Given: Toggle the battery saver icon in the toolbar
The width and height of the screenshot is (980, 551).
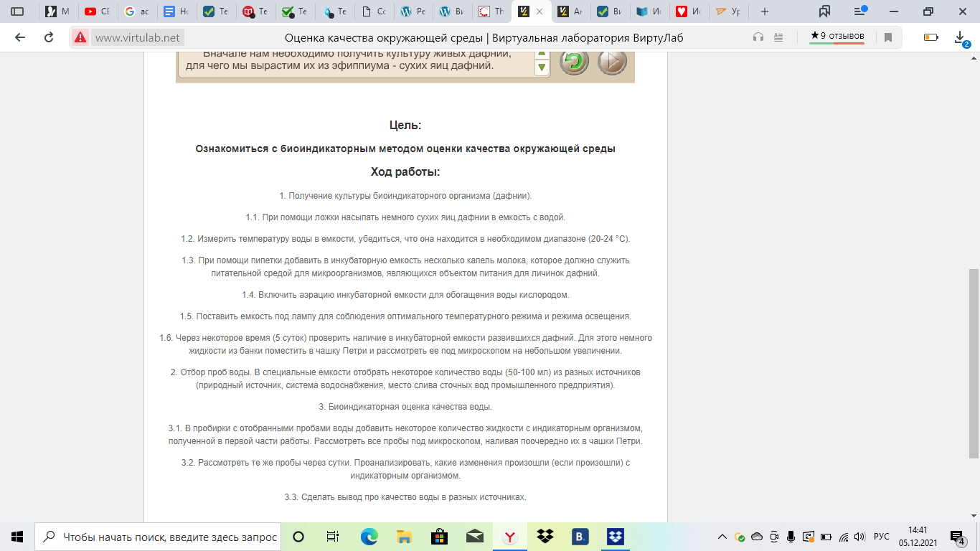Looking at the screenshot, I should tap(930, 37).
